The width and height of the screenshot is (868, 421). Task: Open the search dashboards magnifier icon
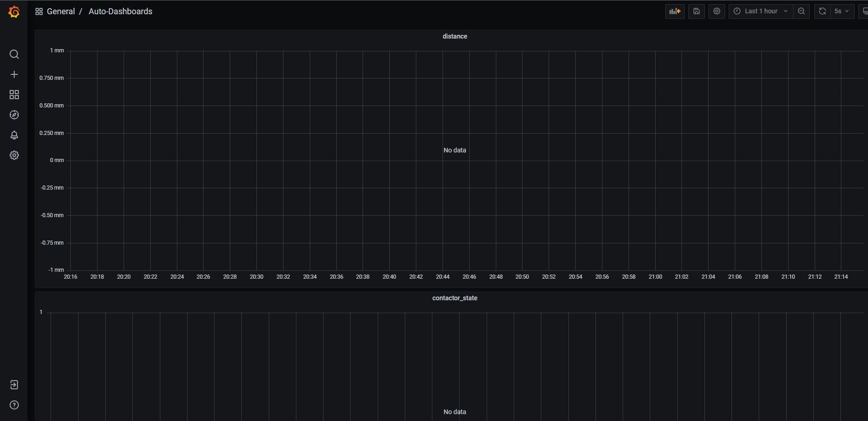[14, 54]
